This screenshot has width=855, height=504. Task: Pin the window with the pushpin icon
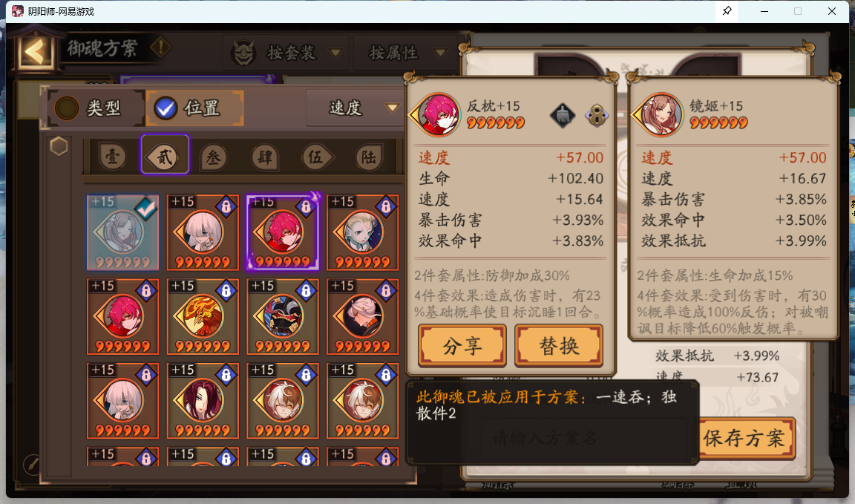pyautogui.click(x=727, y=11)
